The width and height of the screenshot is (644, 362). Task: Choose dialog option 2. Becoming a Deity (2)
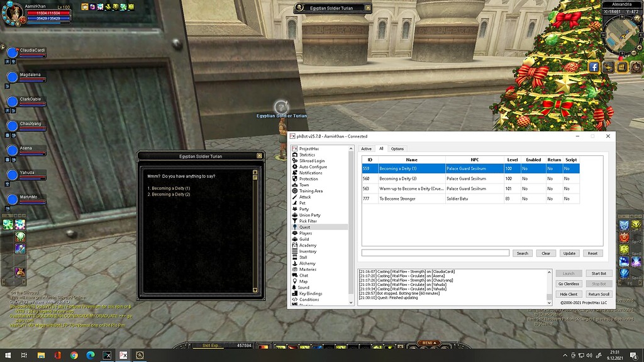(x=169, y=195)
